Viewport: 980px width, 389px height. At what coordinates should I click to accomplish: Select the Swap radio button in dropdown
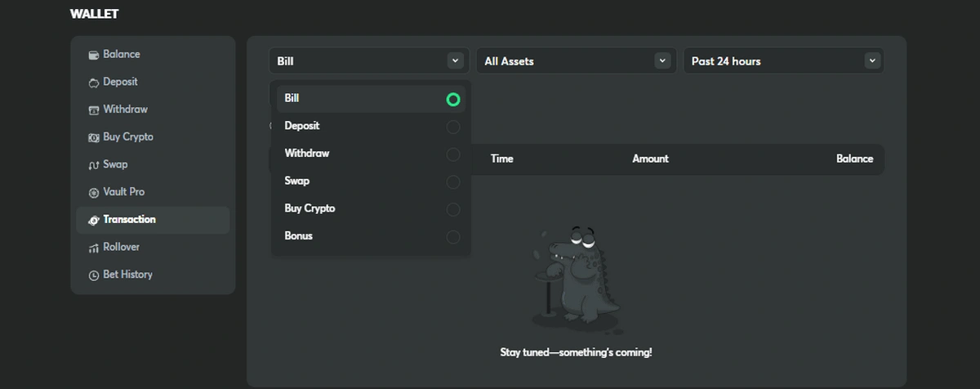click(x=453, y=182)
